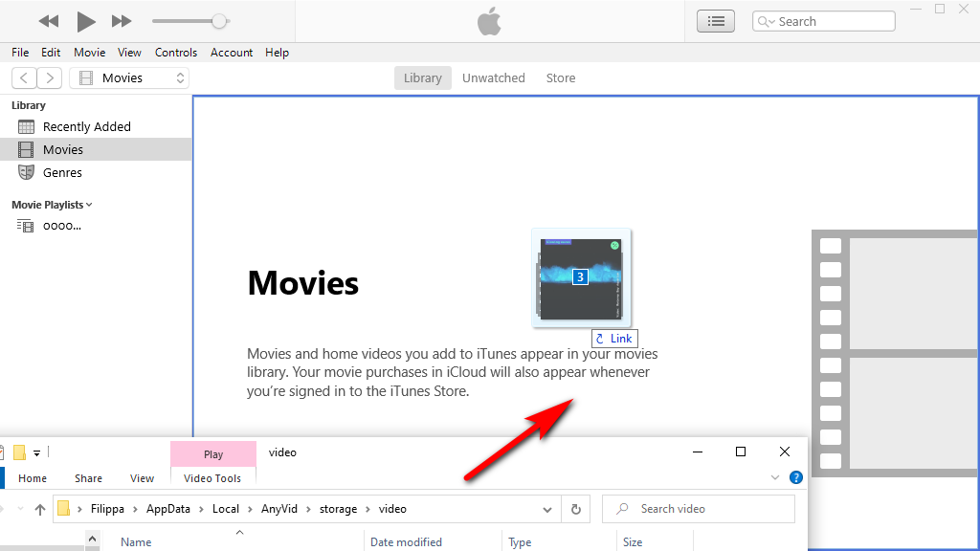Switch to the Unwatched tab
This screenshot has height=551, width=980.
[x=494, y=78]
